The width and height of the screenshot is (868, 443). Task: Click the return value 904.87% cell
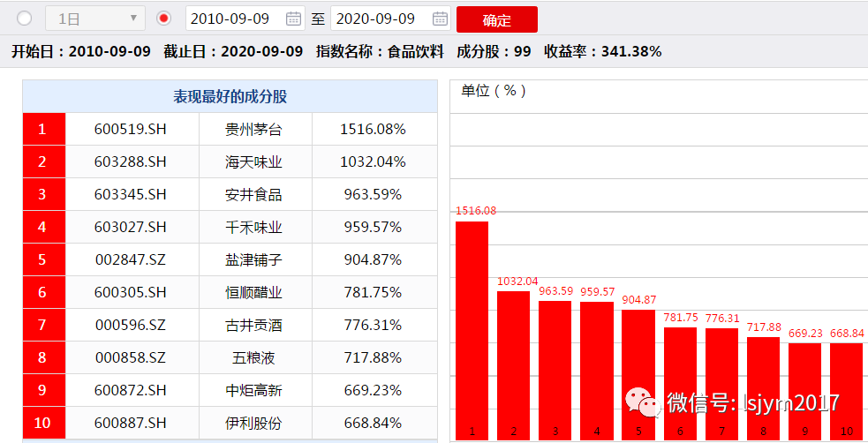click(x=374, y=259)
